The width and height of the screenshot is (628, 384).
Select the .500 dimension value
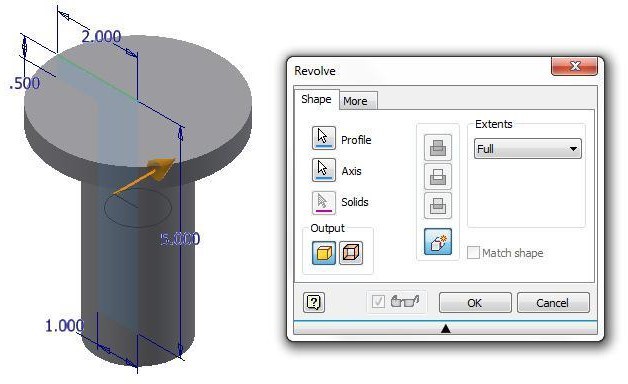24,83
